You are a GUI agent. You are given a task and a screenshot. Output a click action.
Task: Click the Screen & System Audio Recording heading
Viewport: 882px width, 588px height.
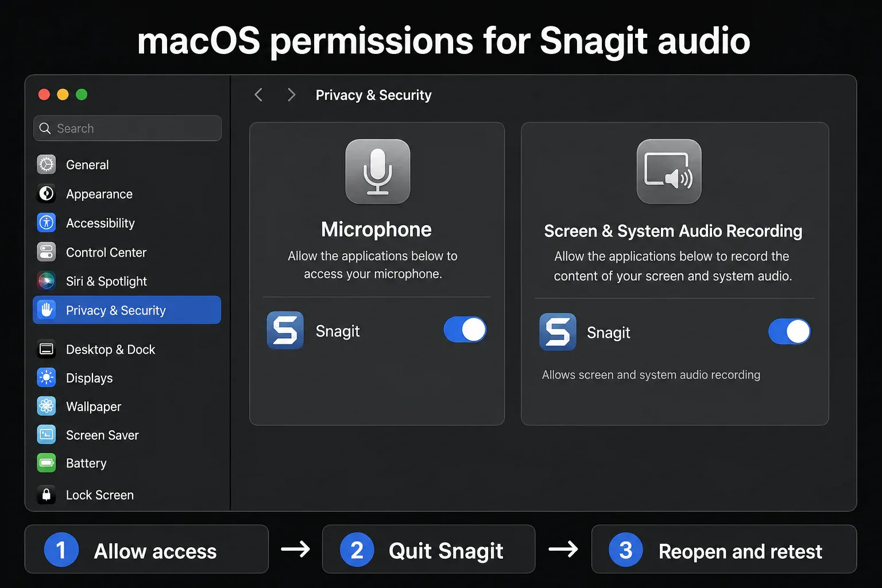click(673, 231)
